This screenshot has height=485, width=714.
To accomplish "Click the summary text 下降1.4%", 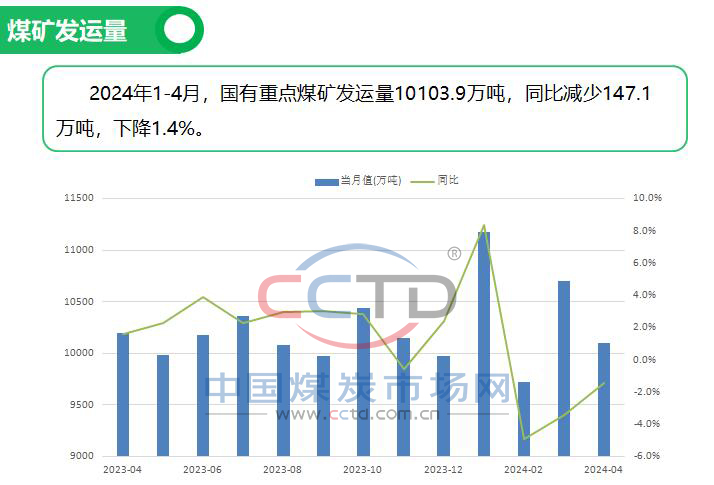I will point(154,128).
